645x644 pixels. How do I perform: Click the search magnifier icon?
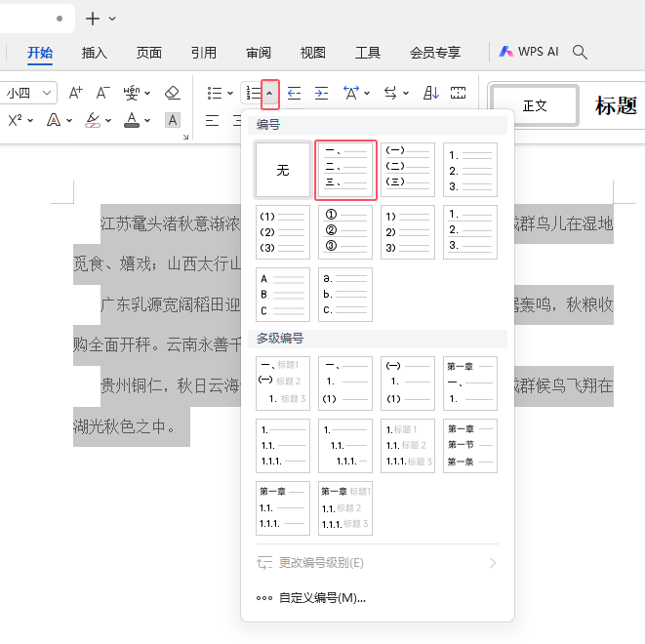(x=580, y=53)
